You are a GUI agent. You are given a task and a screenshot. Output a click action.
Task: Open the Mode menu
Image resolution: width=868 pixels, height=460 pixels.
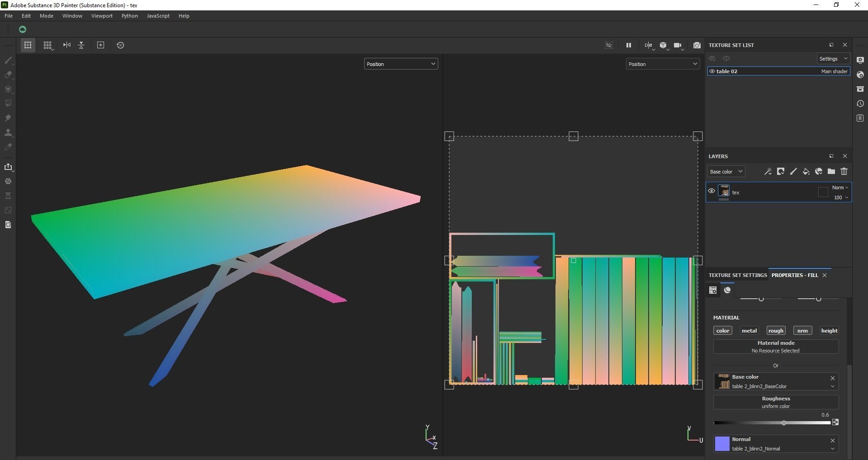click(x=47, y=16)
